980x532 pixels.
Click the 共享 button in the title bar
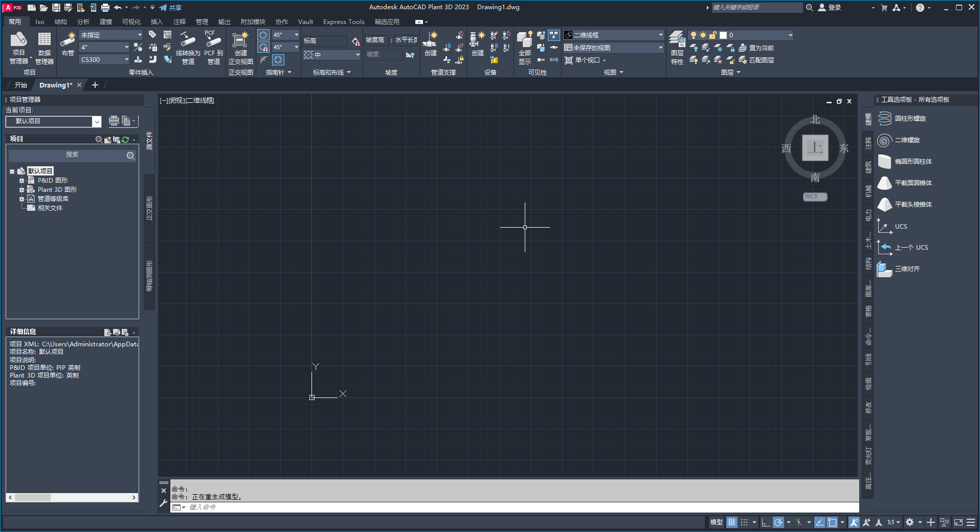(171, 7)
